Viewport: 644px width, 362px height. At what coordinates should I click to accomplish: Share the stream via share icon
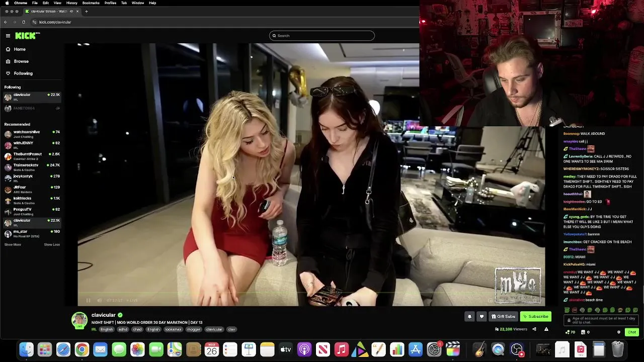[x=534, y=329]
